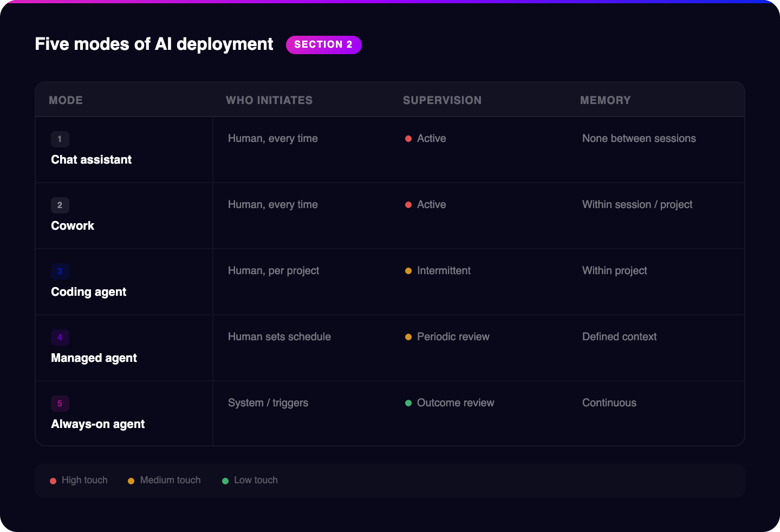Click the 'Human sets schedule' cell
780x532 pixels.
[x=279, y=337]
